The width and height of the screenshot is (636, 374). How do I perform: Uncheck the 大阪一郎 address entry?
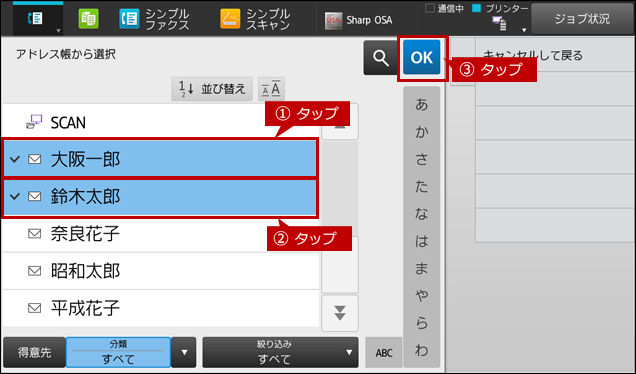click(160, 159)
